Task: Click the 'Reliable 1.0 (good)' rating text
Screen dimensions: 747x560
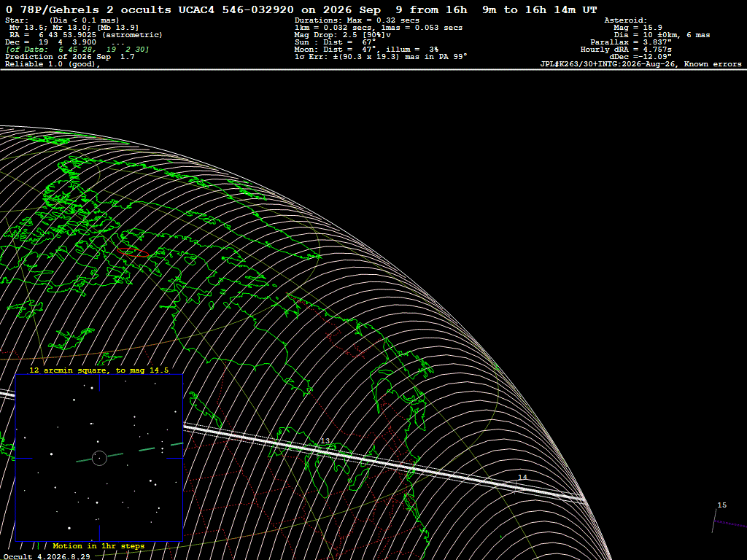Action: pos(53,64)
